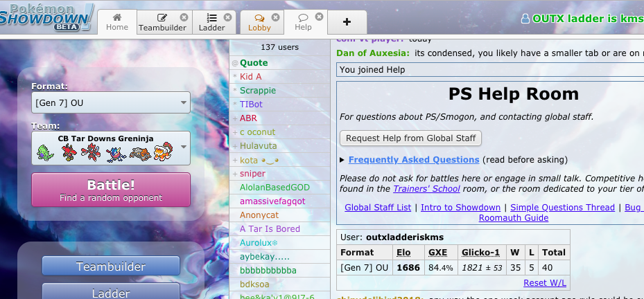Open the Team selector dropdown arrow
This screenshot has height=299, width=644.
click(184, 147)
